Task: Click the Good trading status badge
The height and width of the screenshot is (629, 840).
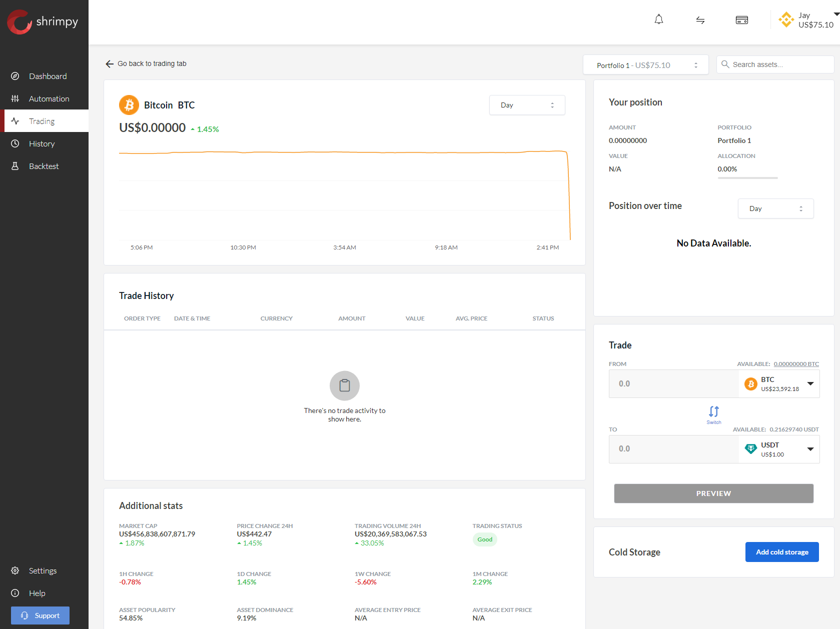Action: point(485,539)
